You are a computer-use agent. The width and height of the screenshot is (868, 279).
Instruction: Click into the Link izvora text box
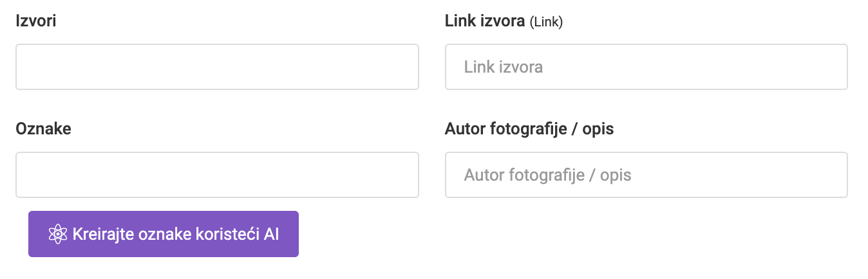pos(646,67)
